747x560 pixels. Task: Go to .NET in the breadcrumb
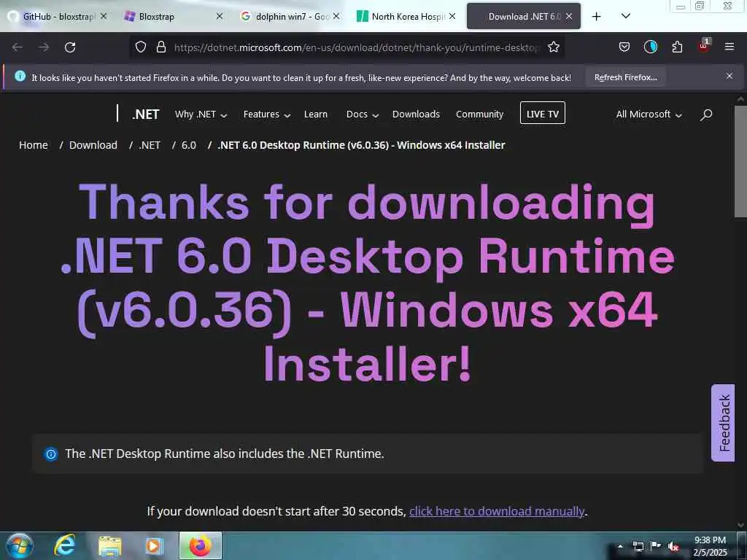(150, 145)
